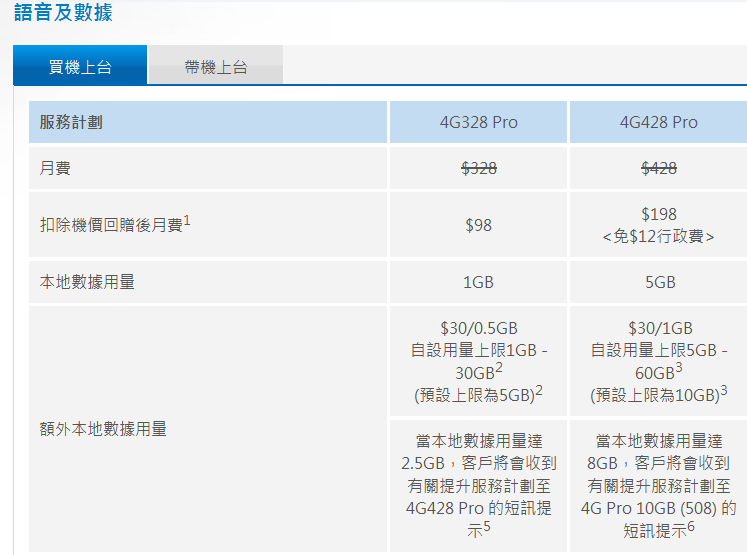Click the 4G428 Pro column header
The image size is (747, 555).
coord(658,122)
